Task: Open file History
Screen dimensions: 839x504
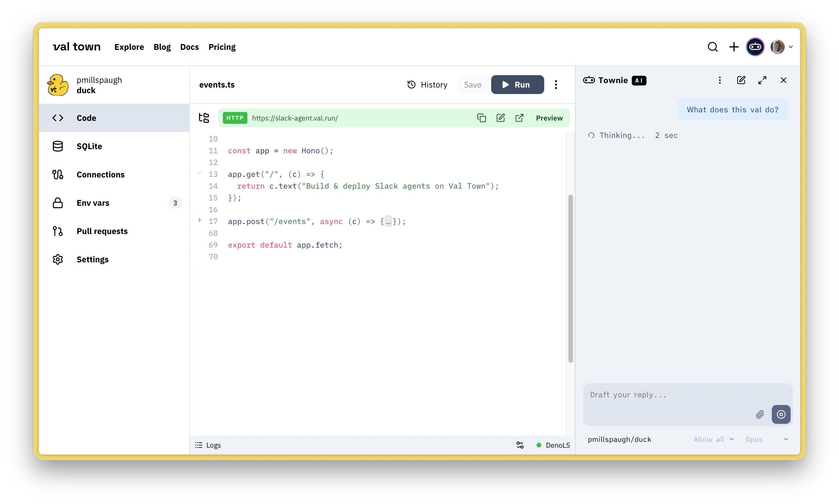Action: point(427,85)
